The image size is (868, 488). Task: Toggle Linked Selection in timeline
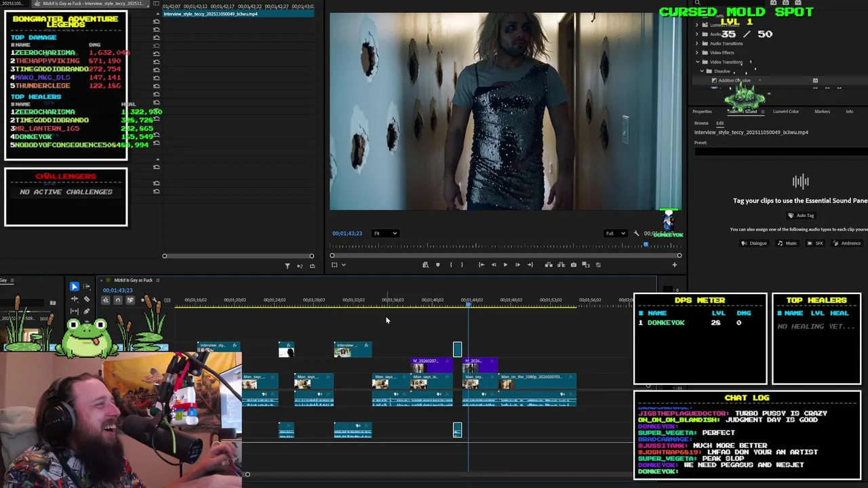130,300
